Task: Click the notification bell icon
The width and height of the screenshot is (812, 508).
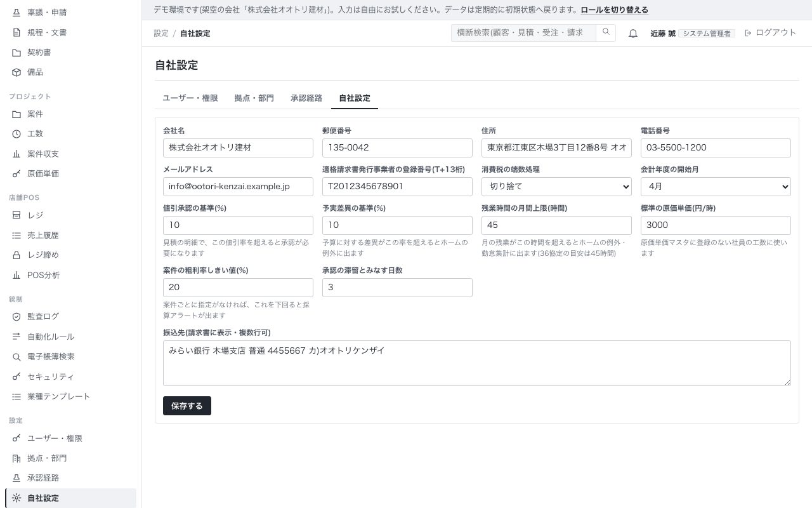Action: [x=632, y=33]
